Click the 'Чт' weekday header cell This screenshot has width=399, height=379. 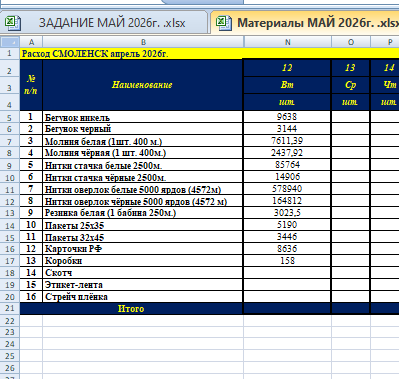tap(385, 85)
